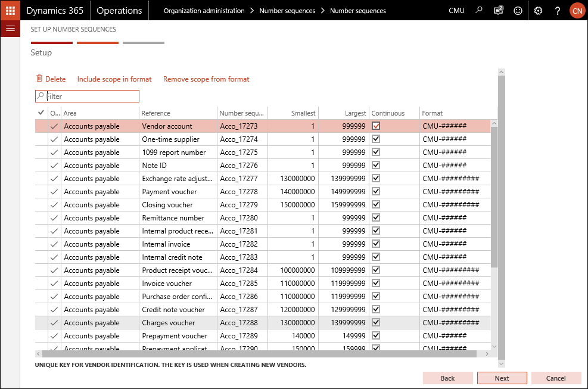Image resolution: width=588 pixels, height=389 pixels.
Task: Open the Area column header menu
Action: (99, 113)
